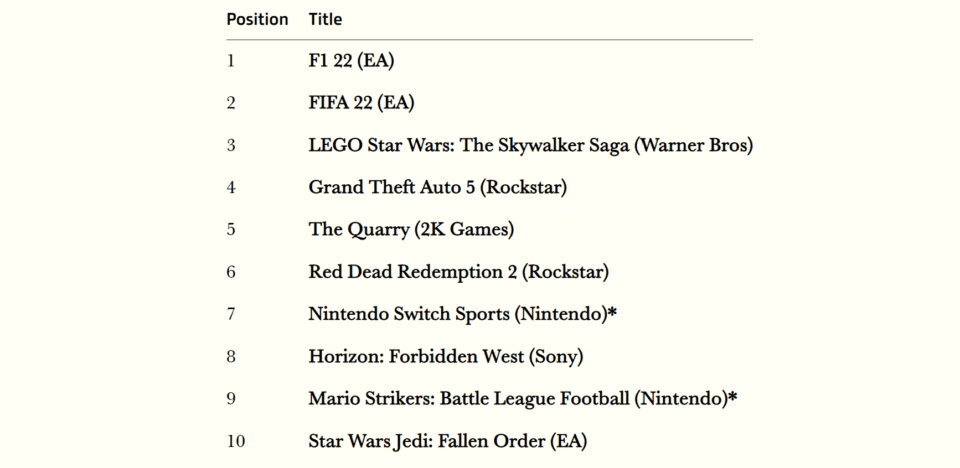
Task: Click asterisk after Nintendo Switch Sports
Action: coord(612,312)
